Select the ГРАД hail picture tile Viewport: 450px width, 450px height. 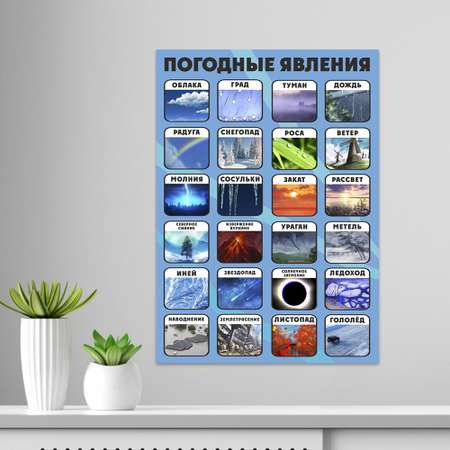[240, 101]
